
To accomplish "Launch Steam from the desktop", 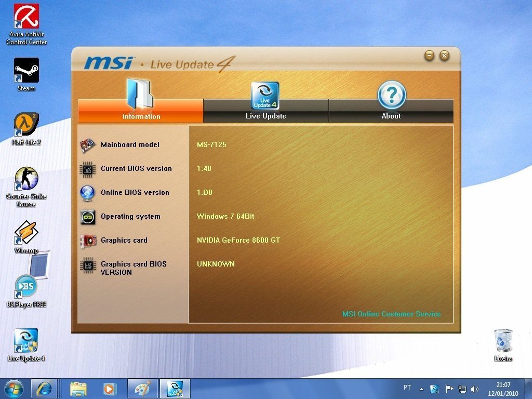I will [x=26, y=74].
